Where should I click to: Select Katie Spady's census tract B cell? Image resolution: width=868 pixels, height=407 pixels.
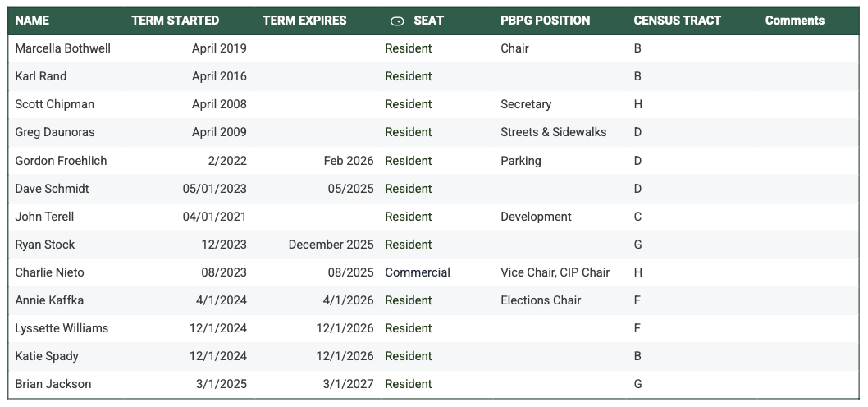(x=692, y=357)
